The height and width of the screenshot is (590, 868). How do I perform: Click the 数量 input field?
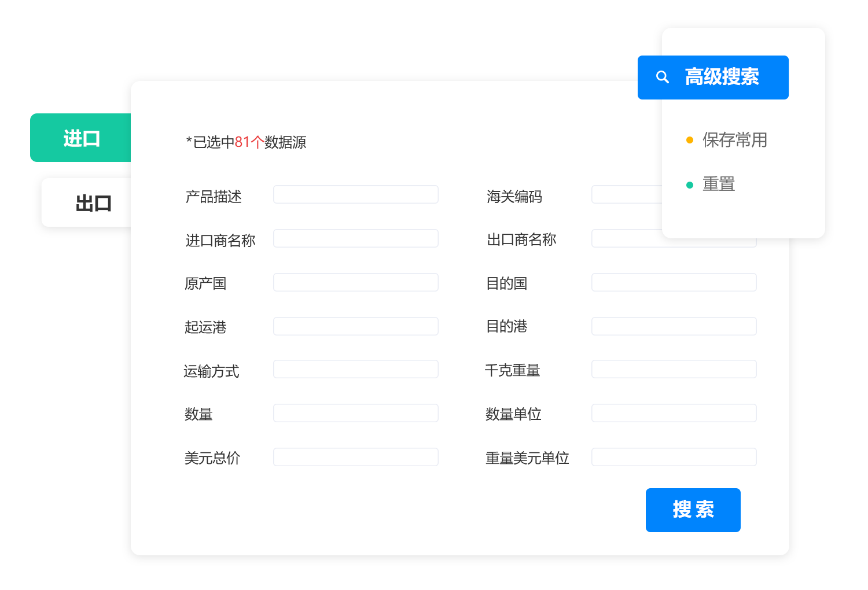355,414
